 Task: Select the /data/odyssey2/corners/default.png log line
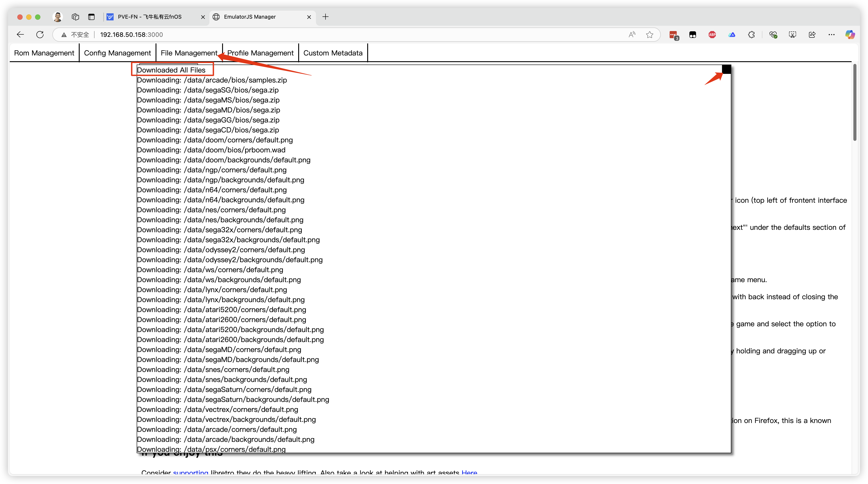(221, 250)
